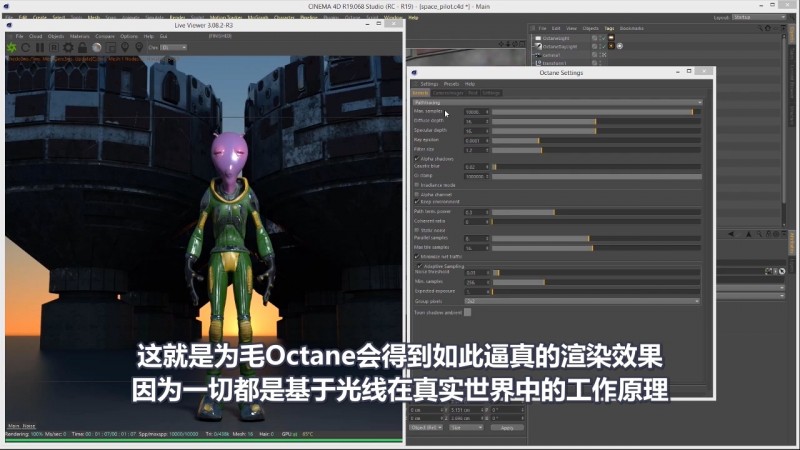Enable the Irradiance mode checkbox
Screen dimensions: 800x450
pyautogui.click(x=417, y=185)
